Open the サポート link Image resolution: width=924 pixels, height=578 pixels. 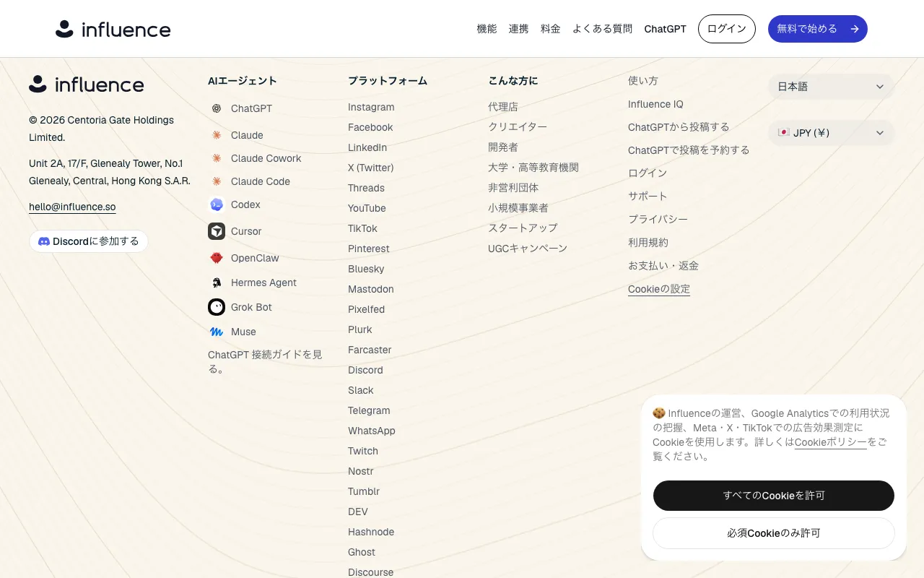click(648, 197)
